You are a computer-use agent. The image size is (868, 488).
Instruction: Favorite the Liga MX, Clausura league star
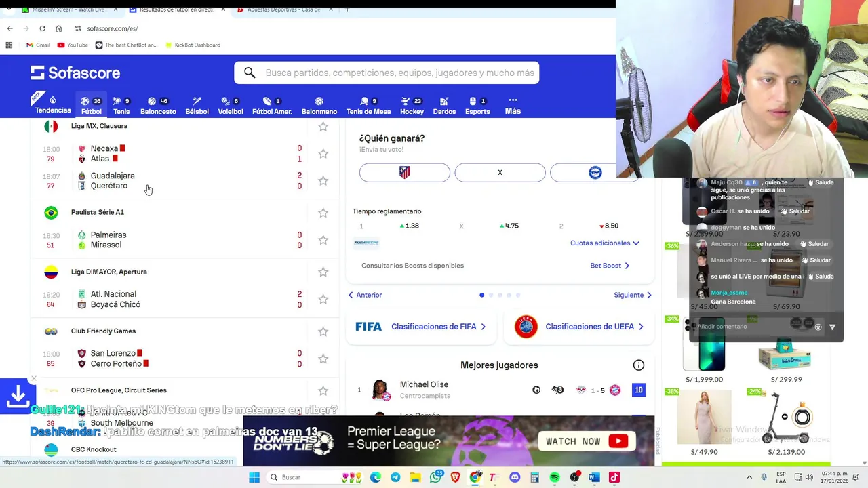[323, 127]
